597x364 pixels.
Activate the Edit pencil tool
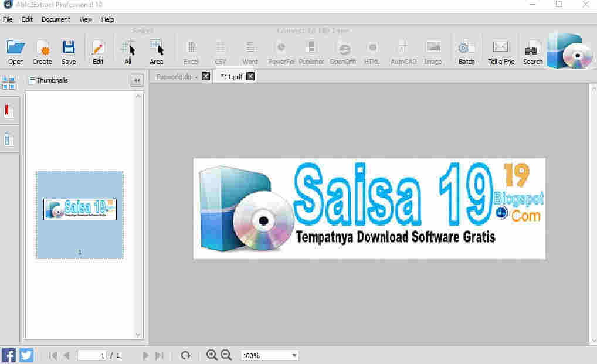click(x=97, y=47)
